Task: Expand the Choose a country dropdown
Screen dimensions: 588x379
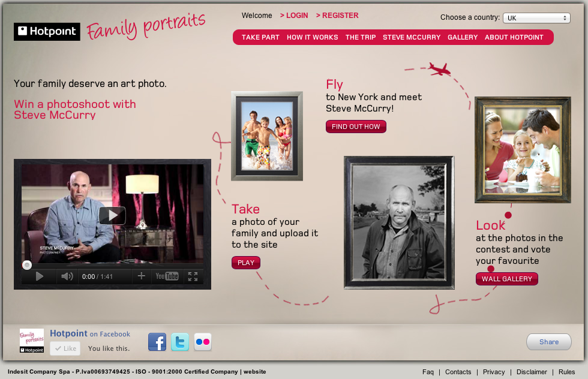Action: pos(536,18)
